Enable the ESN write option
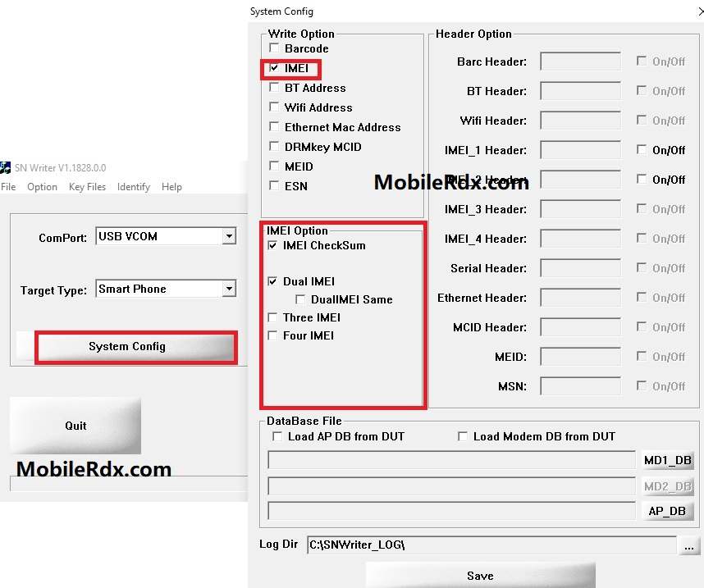The height and width of the screenshot is (588, 704). coord(274,186)
